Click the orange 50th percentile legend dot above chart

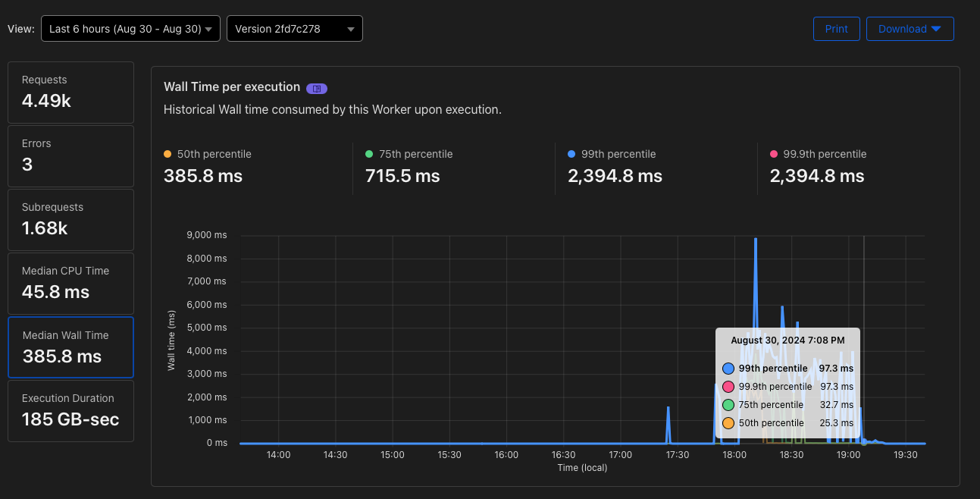[168, 154]
